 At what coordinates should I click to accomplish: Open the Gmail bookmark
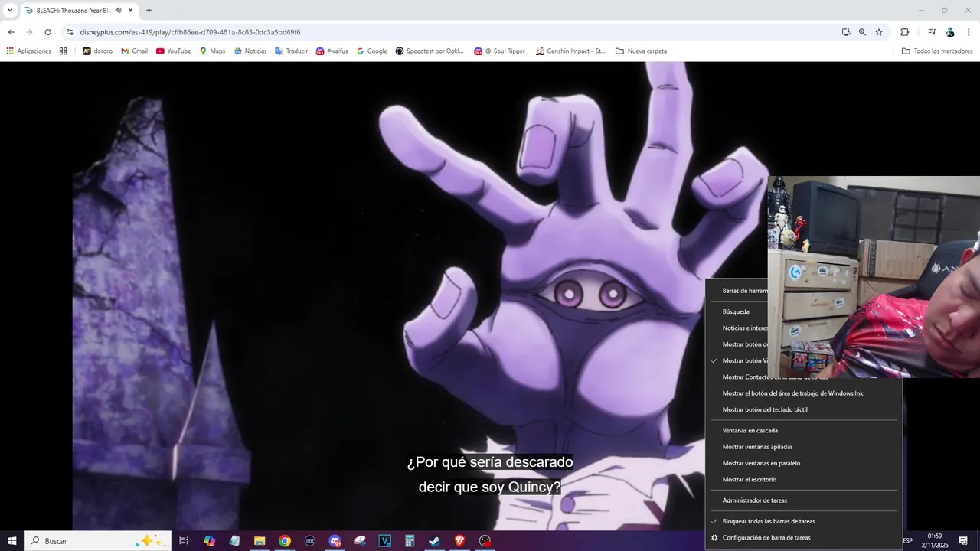click(x=134, y=51)
